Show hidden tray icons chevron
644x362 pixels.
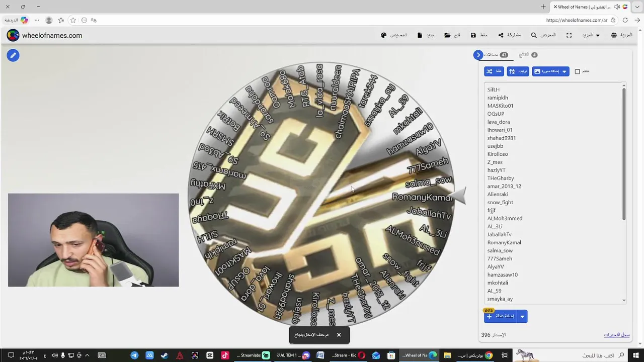88,355
